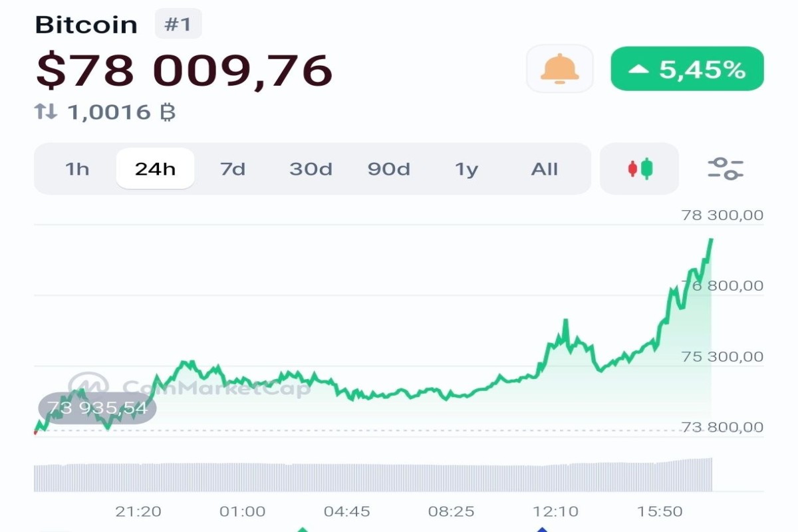Switch to candlestick chart view
Image resolution: width=798 pixels, height=532 pixels.
pyautogui.click(x=638, y=168)
